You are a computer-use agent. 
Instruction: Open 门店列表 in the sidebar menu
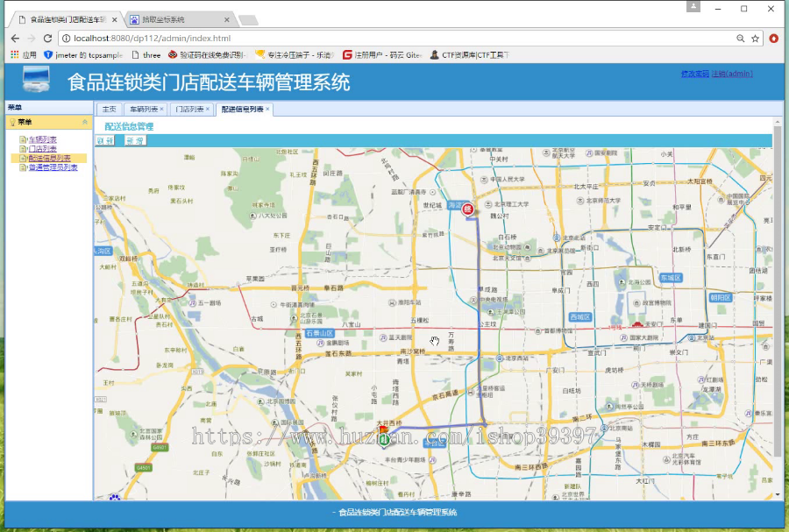(42, 149)
